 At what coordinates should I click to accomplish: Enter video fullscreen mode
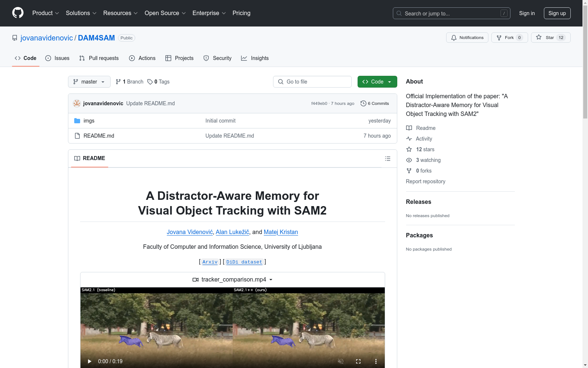tap(358, 361)
